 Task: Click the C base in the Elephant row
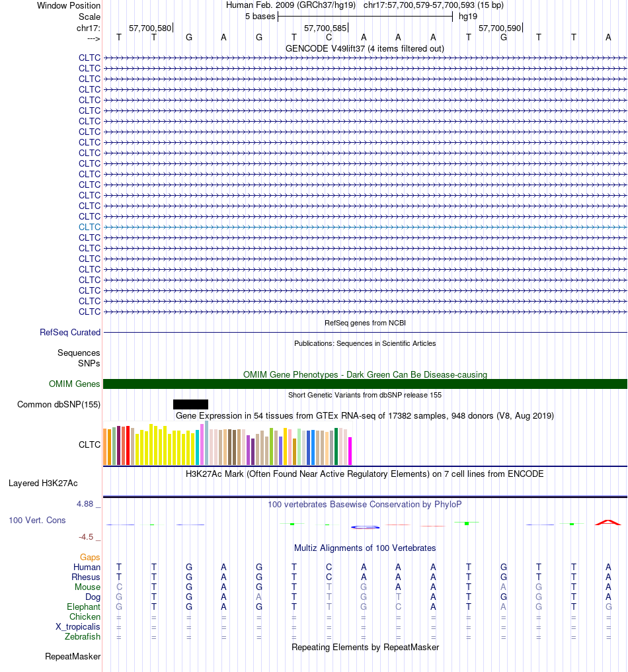click(398, 607)
